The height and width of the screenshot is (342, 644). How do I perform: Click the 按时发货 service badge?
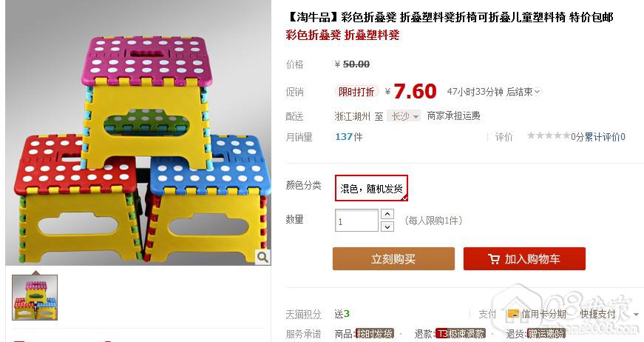(x=374, y=333)
